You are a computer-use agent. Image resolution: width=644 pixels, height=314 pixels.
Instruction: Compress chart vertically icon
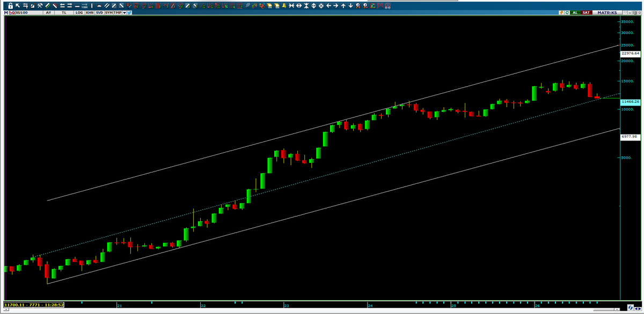coord(306,6)
